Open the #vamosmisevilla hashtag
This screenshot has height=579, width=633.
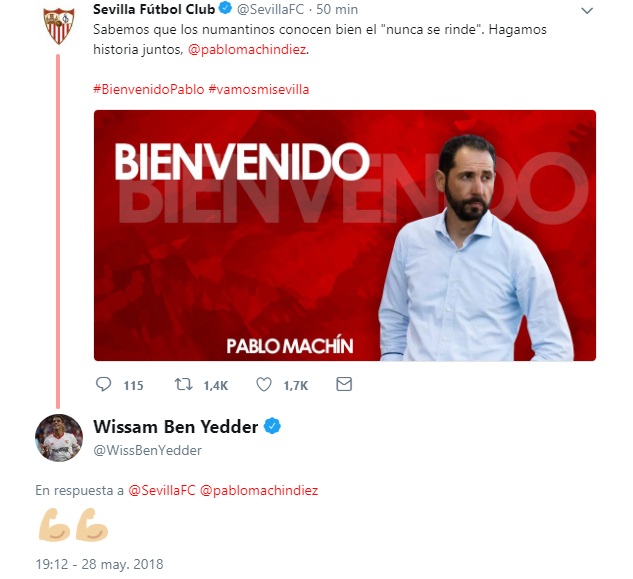pos(259,89)
